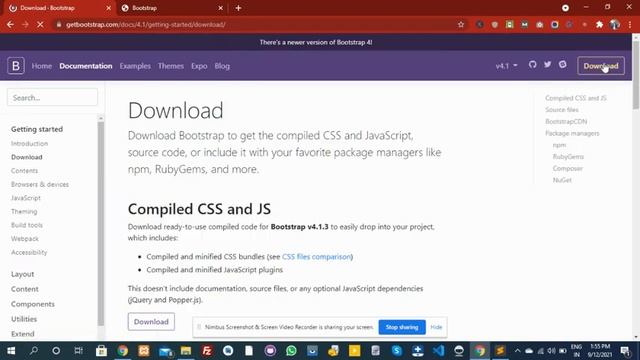
Task: Open the Bootstrap GitHub icon link
Action: click(532, 64)
